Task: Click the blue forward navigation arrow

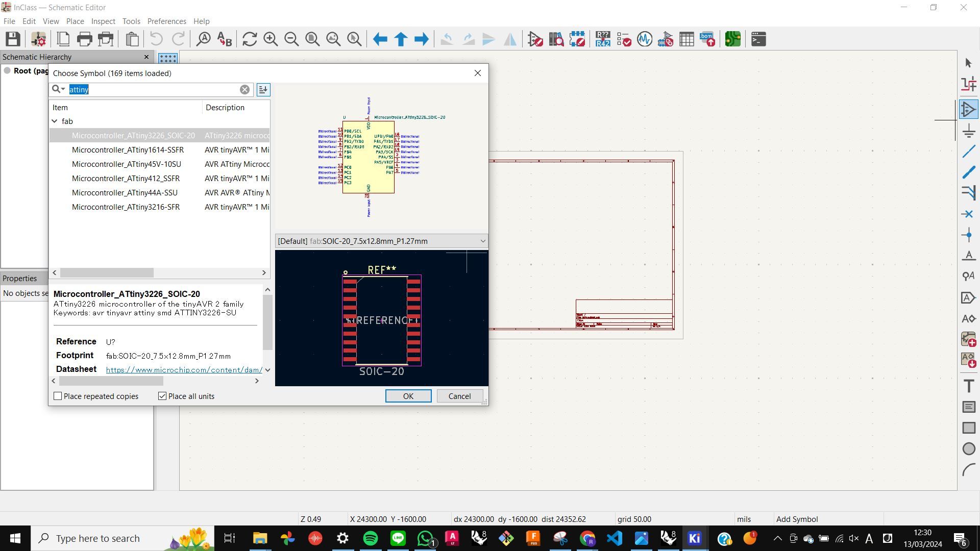Action: 422,39
